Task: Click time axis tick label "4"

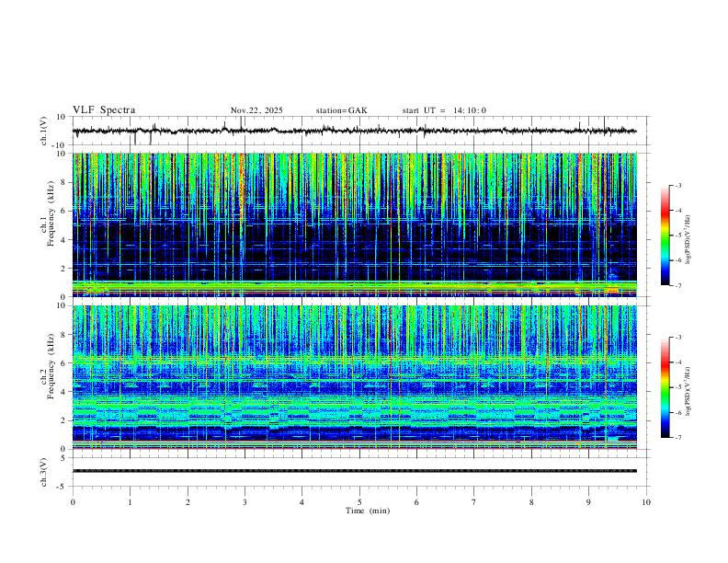Action: click(x=302, y=502)
